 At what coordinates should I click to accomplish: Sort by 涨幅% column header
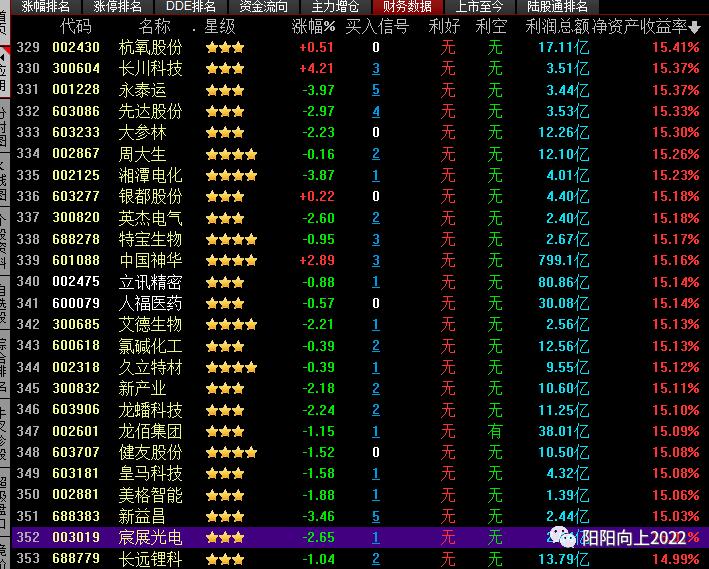[313, 27]
